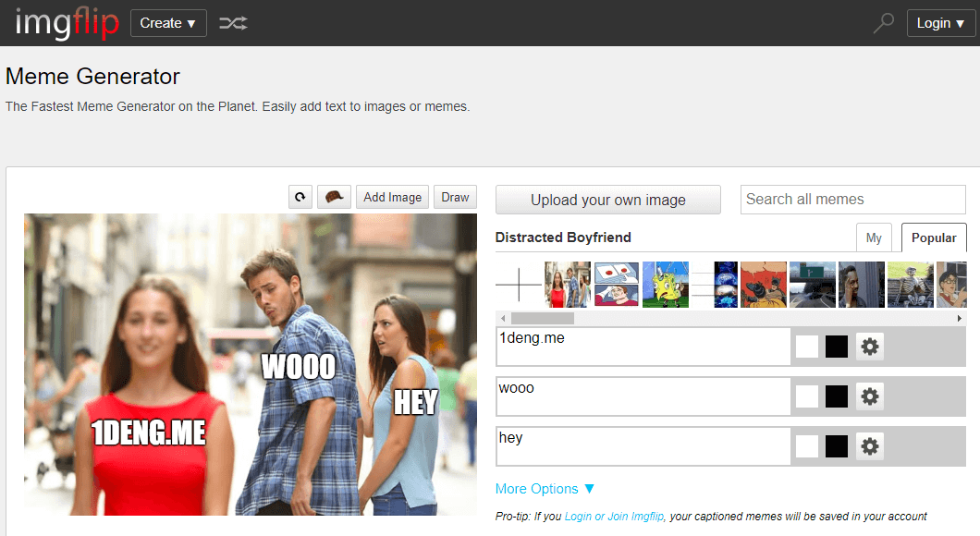
Task: Choose the Expanding Brain template thumbnail
Action: pos(715,285)
